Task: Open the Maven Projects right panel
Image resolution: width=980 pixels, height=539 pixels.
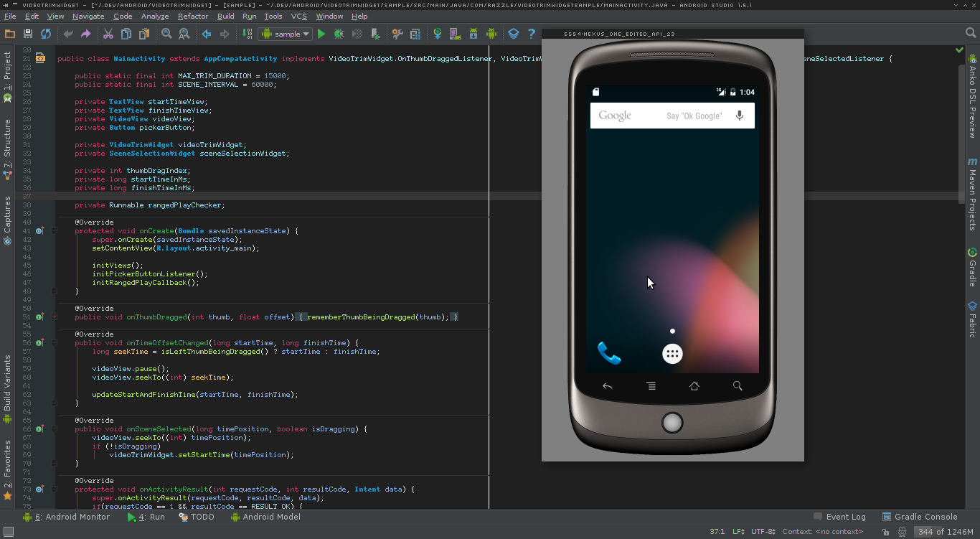Action: tap(973, 194)
